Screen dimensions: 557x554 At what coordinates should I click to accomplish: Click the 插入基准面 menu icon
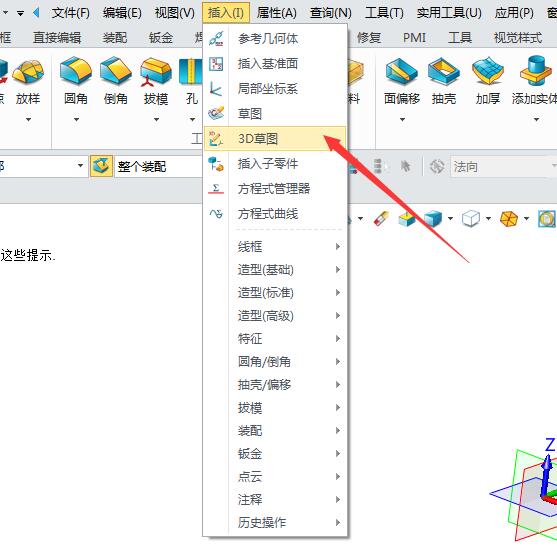(216, 64)
